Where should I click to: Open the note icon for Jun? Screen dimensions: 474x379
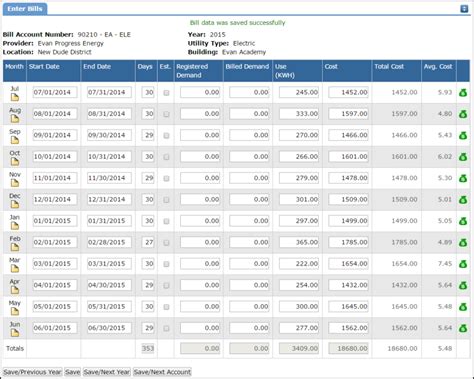pos(15,333)
